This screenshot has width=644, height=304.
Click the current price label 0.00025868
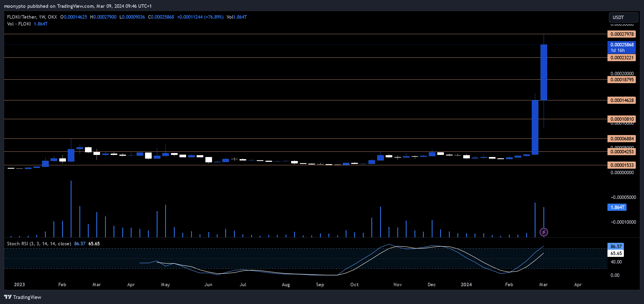622,47
